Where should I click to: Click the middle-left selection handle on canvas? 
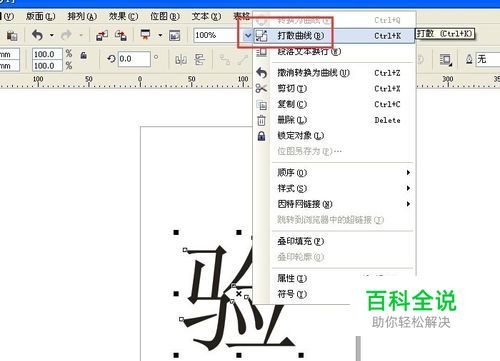(176, 294)
